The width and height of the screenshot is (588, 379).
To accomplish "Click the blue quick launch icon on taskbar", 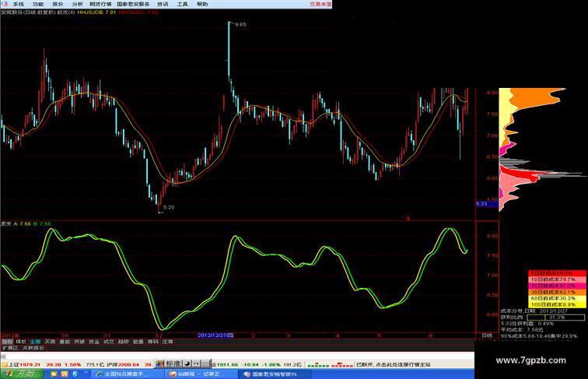I will [75, 374].
